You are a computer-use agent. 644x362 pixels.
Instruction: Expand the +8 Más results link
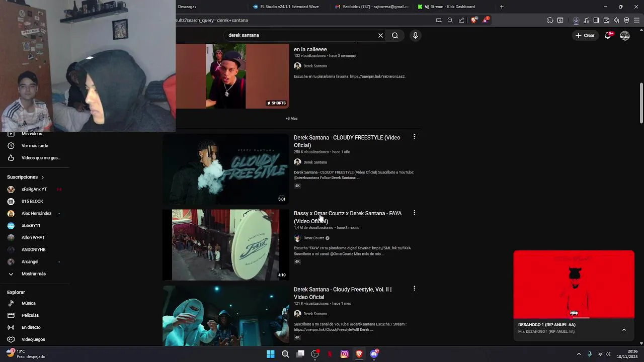point(292,119)
